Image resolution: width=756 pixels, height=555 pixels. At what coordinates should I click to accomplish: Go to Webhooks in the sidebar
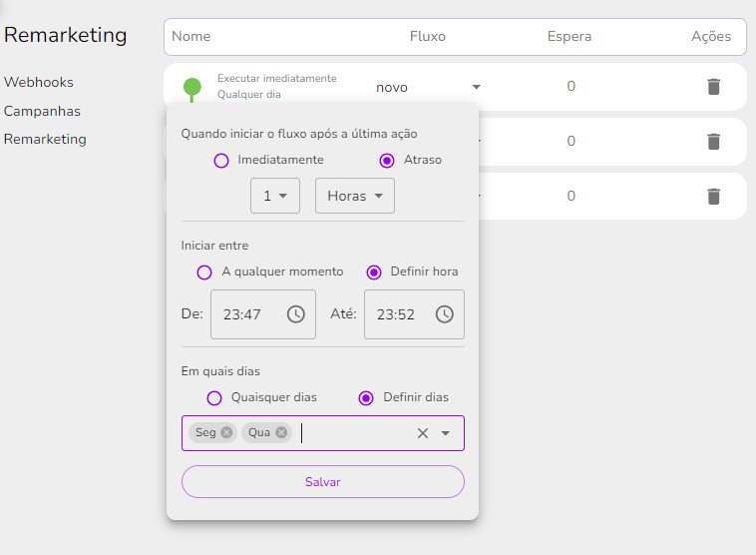39,82
